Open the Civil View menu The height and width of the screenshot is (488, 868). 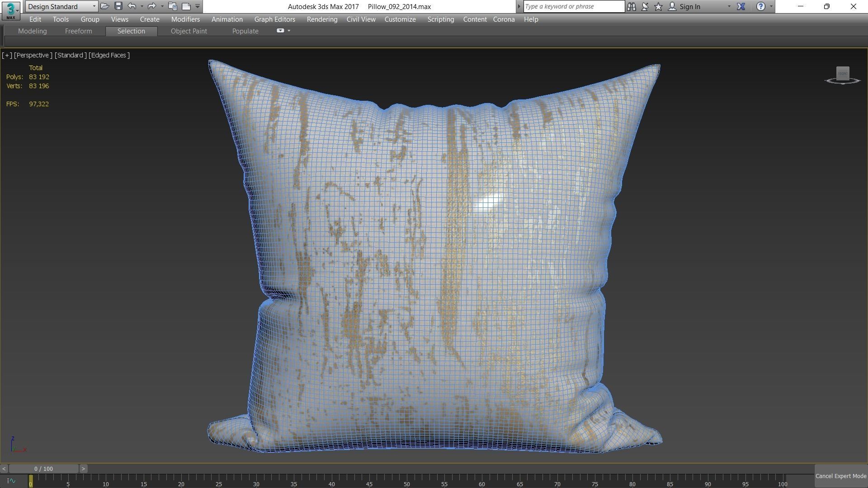[361, 19]
